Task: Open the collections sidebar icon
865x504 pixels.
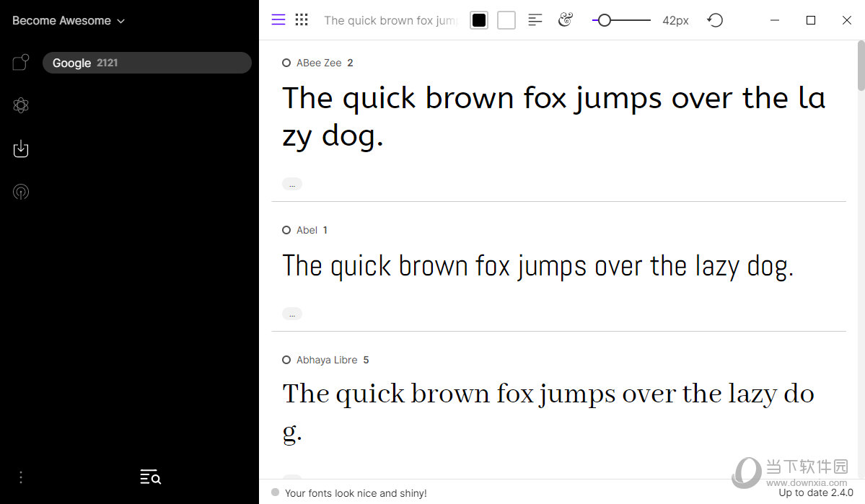Action: (x=21, y=62)
